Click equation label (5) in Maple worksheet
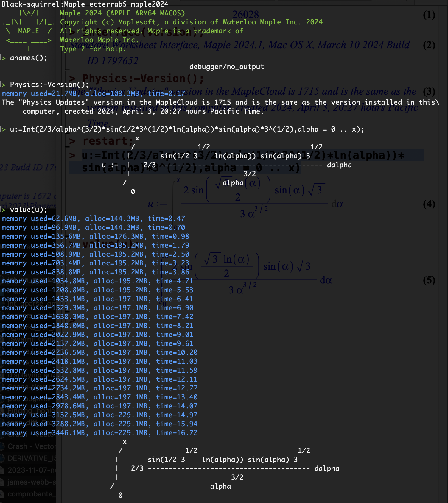448x503 pixels. click(429, 280)
